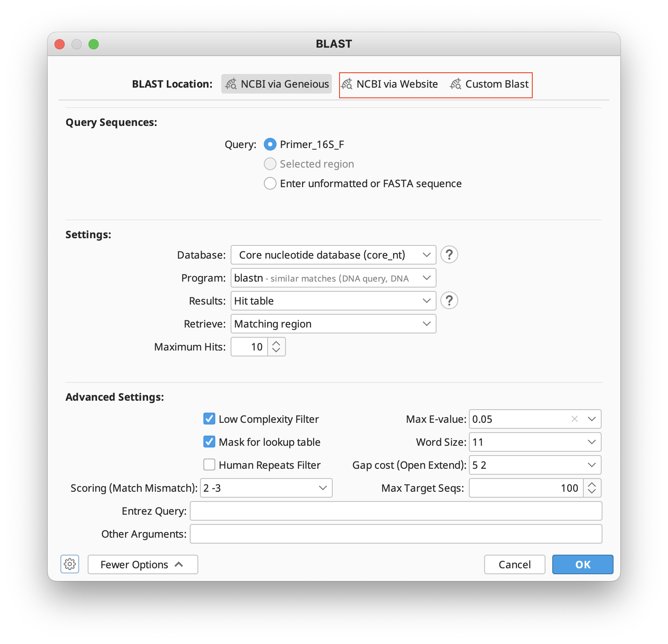
Task: Switch to NCBI via Website location
Action: (x=390, y=84)
